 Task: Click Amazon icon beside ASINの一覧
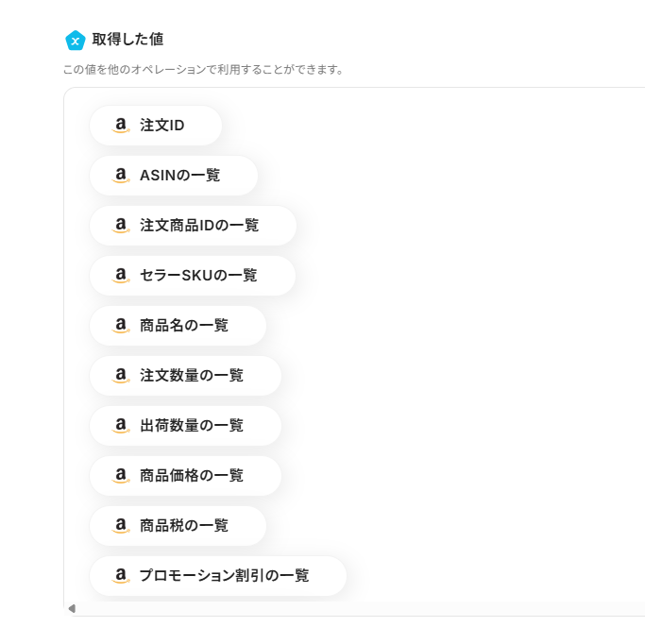click(x=121, y=176)
